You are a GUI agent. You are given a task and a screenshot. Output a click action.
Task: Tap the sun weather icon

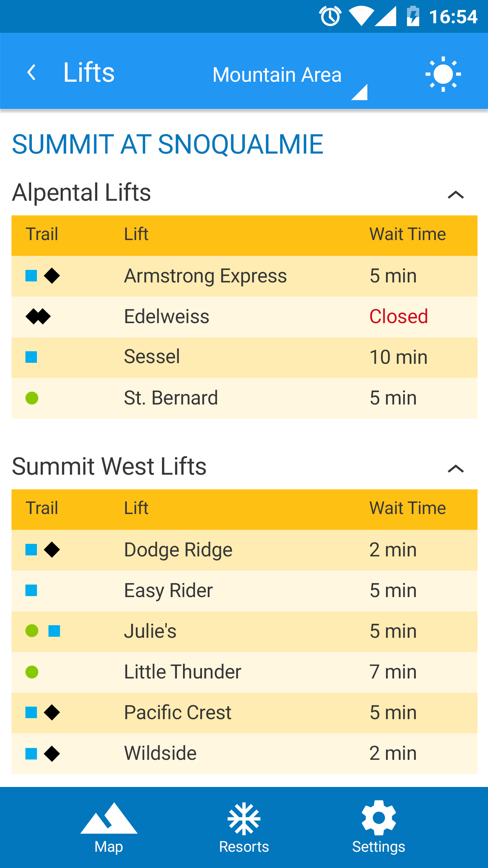443,74
